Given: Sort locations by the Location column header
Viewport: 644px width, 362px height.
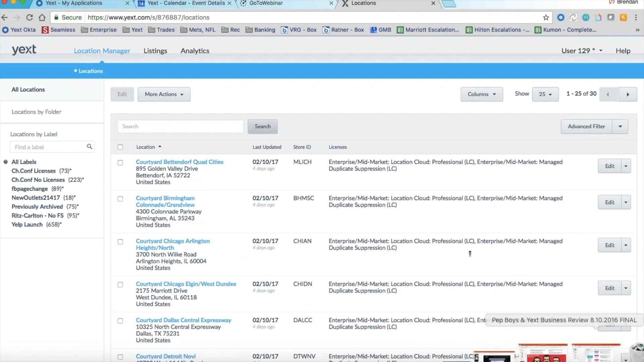Looking at the screenshot, I should pyautogui.click(x=146, y=147).
